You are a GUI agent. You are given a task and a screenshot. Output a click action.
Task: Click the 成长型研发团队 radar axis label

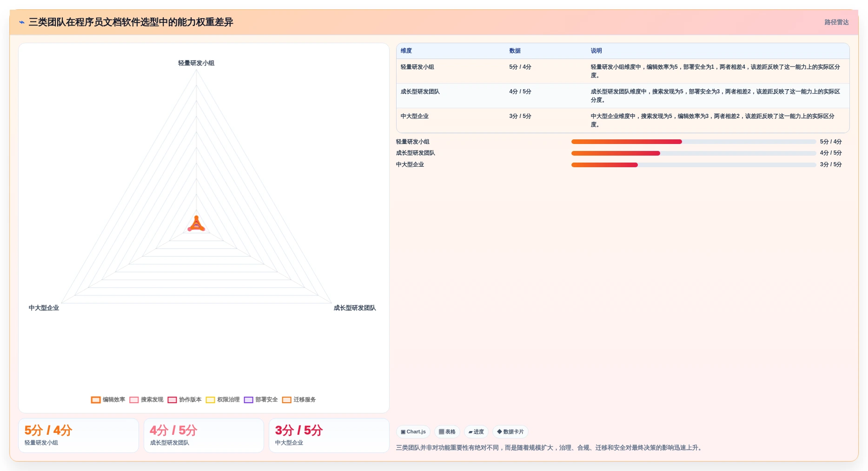coord(355,308)
